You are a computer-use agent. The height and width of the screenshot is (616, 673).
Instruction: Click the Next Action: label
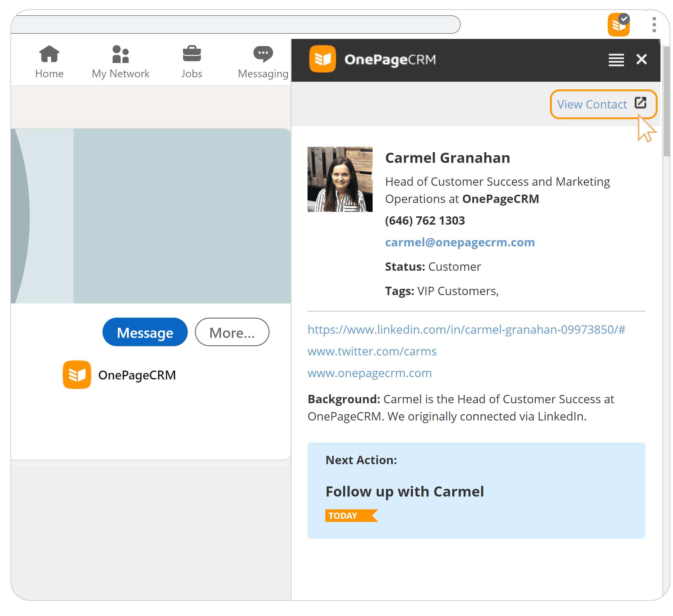coord(361,460)
